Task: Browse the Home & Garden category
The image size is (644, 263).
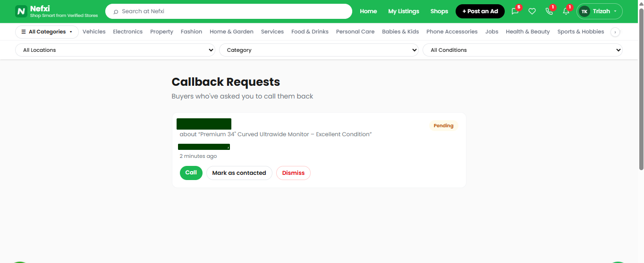Action: (x=231, y=32)
